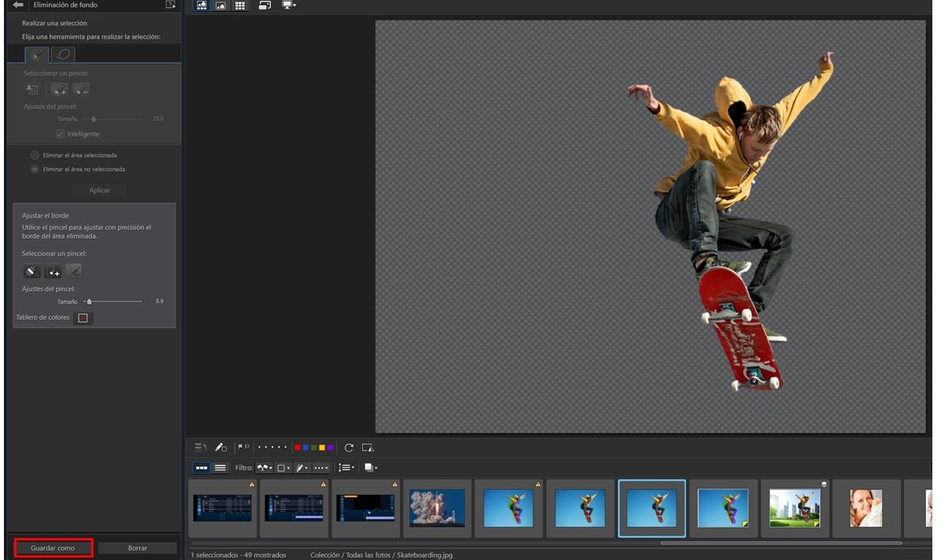Toggle the Inteligente checkbox
The image size is (941, 560).
click(x=60, y=134)
